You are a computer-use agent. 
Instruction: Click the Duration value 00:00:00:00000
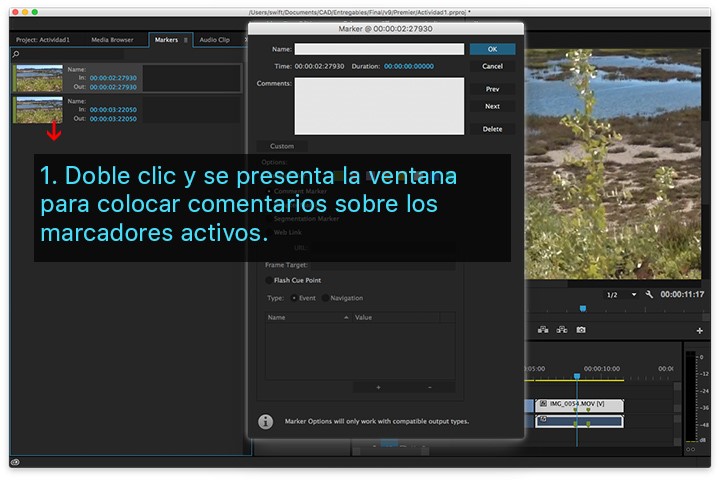point(409,66)
